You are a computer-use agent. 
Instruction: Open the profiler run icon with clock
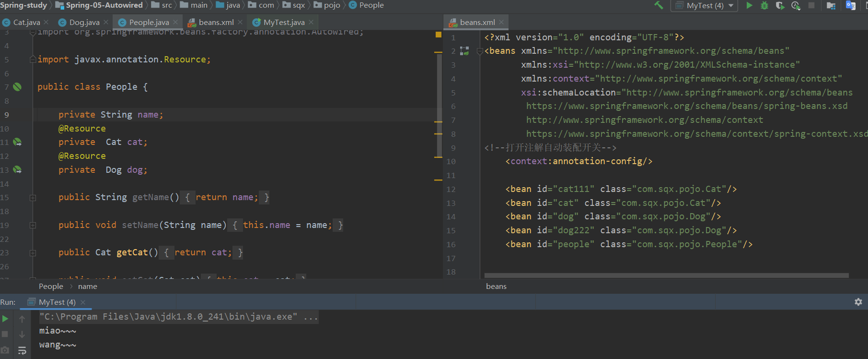[x=796, y=5]
